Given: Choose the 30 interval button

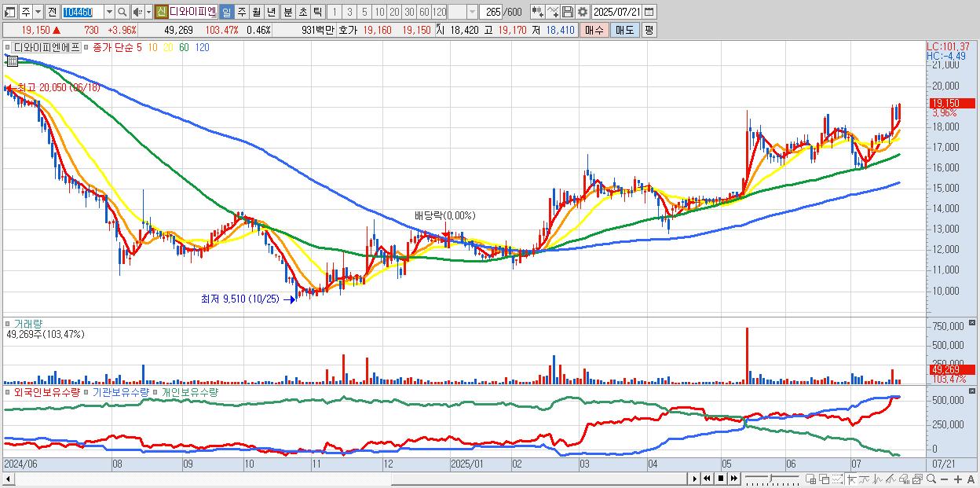Looking at the screenshot, I should point(409,12).
